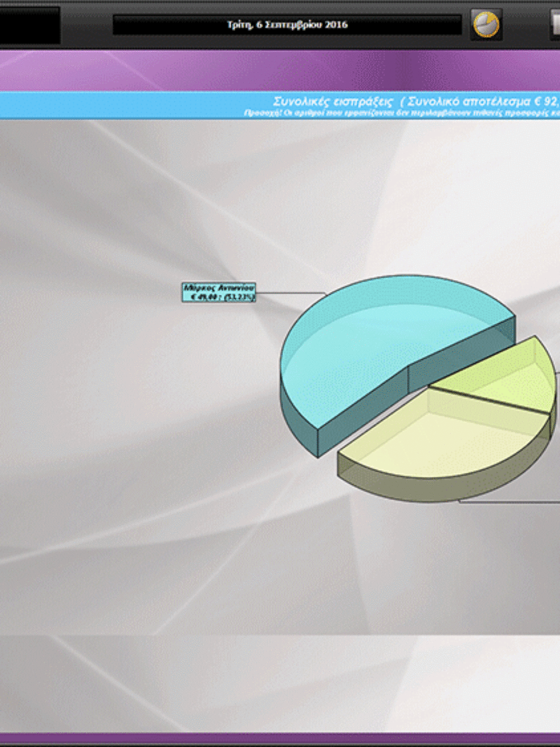
Task: Click the Συνολικές εισπράξεις heading text
Action: [x=333, y=101]
